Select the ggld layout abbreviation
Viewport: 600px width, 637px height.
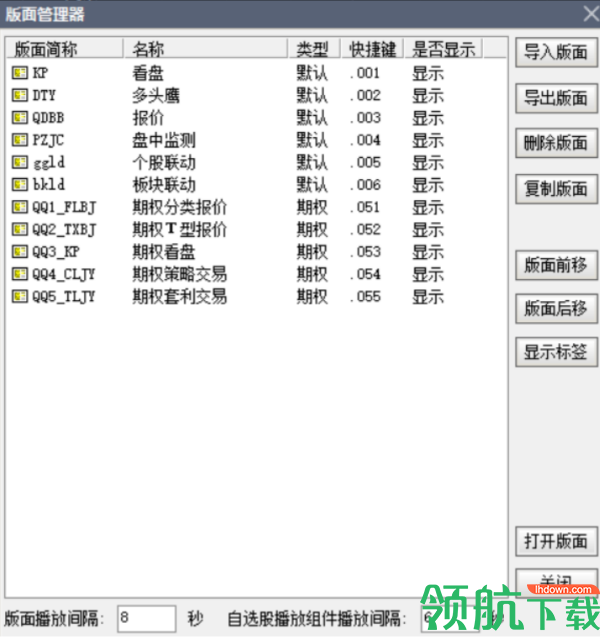click(49, 163)
